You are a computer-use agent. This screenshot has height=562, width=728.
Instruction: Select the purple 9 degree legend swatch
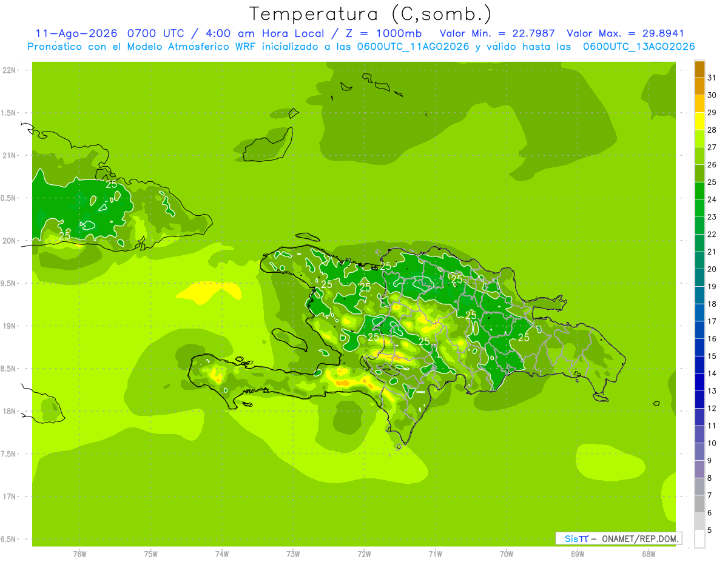pyautogui.click(x=699, y=469)
